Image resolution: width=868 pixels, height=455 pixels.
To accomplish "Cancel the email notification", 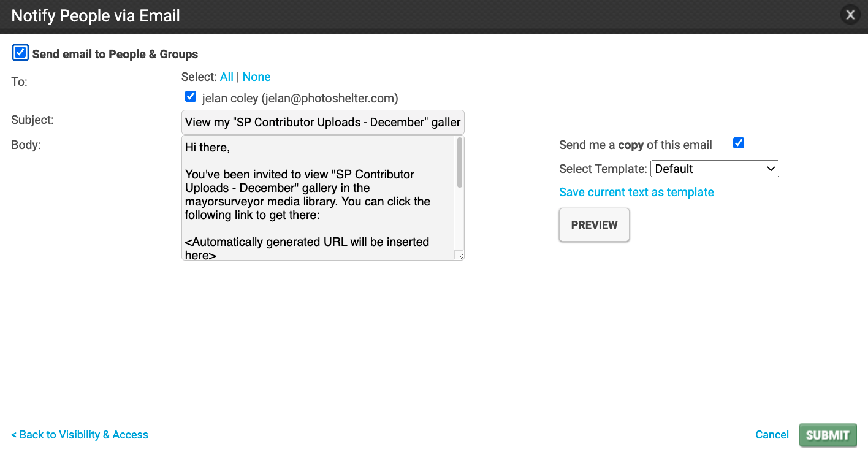I will [x=772, y=435].
